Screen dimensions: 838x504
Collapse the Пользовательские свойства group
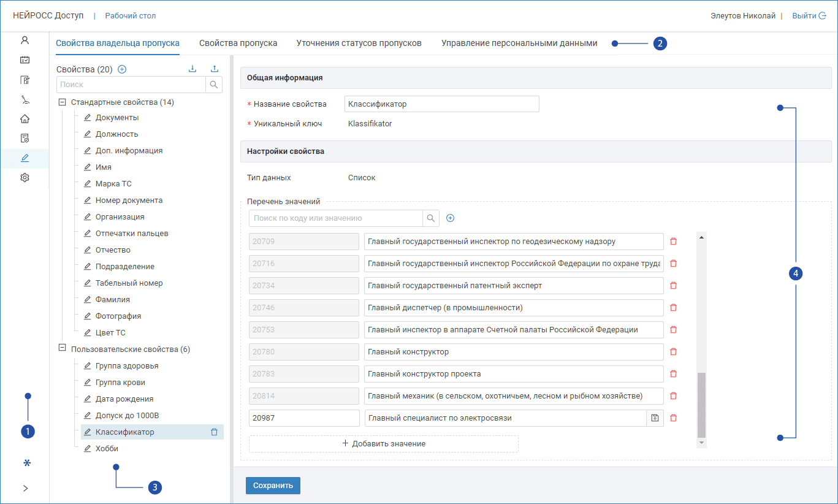(x=62, y=348)
